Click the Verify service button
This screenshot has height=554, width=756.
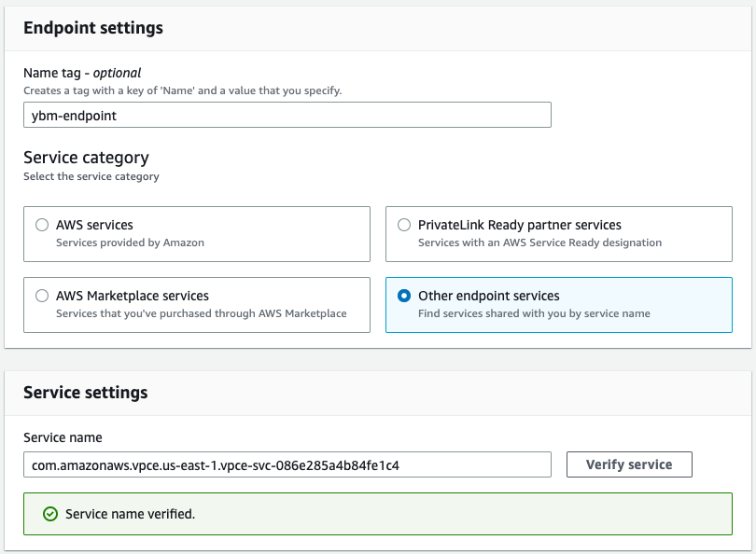628,464
